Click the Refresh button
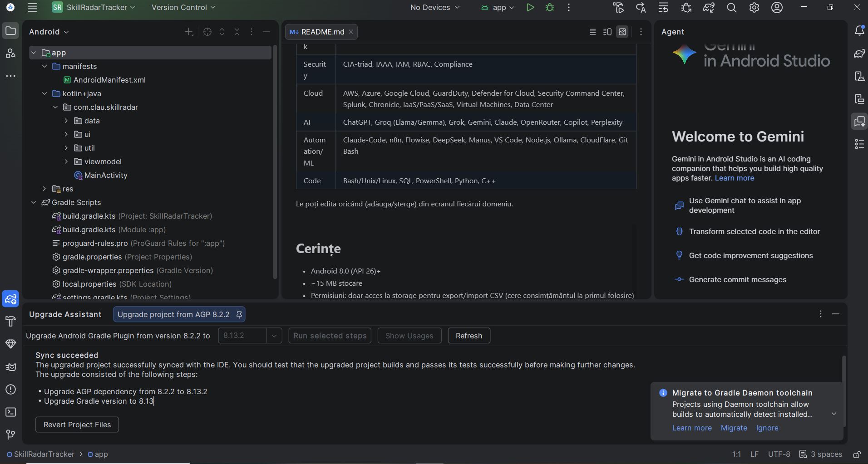Screen dimensions: 868x464 click(469, 336)
